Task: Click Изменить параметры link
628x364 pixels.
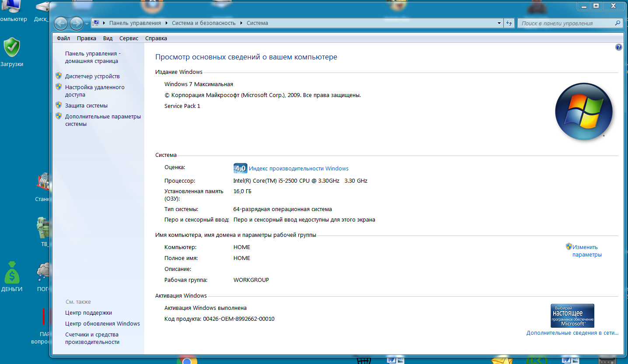Action: click(x=587, y=251)
